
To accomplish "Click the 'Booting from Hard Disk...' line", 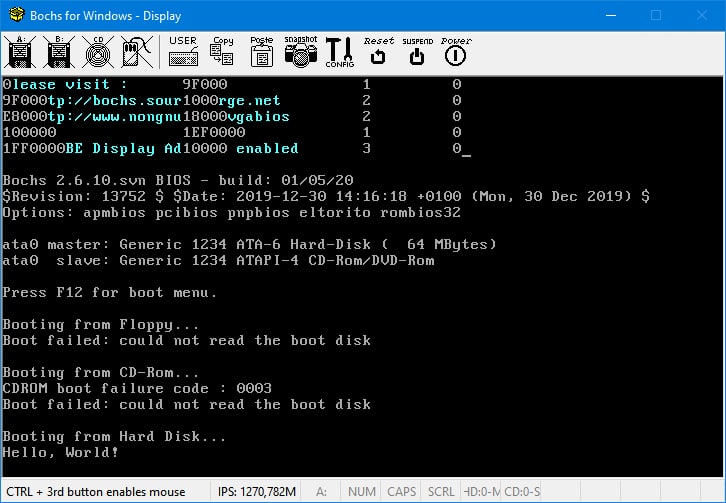I will (114, 436).
